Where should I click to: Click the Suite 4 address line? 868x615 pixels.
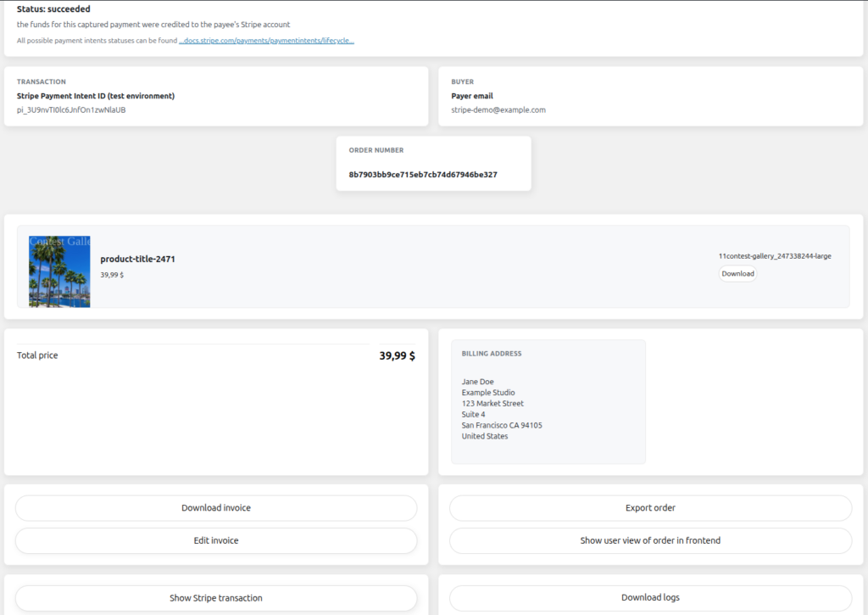[473, 415]
